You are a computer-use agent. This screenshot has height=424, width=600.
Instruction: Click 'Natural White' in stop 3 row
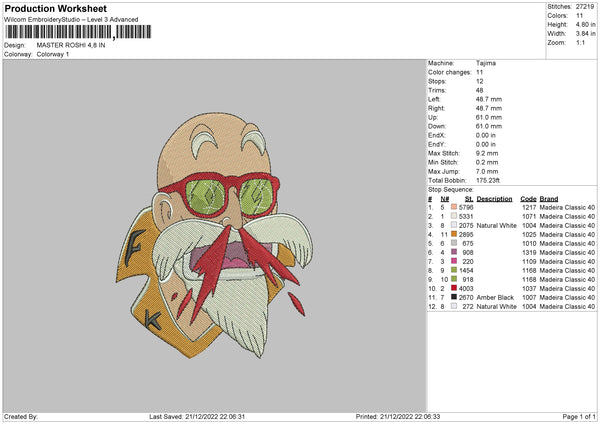pyautogui.click(x=496, y=225)
